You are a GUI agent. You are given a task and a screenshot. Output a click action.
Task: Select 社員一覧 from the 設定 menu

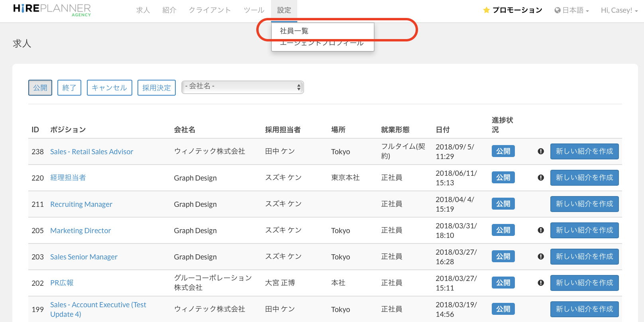[294, 31]
